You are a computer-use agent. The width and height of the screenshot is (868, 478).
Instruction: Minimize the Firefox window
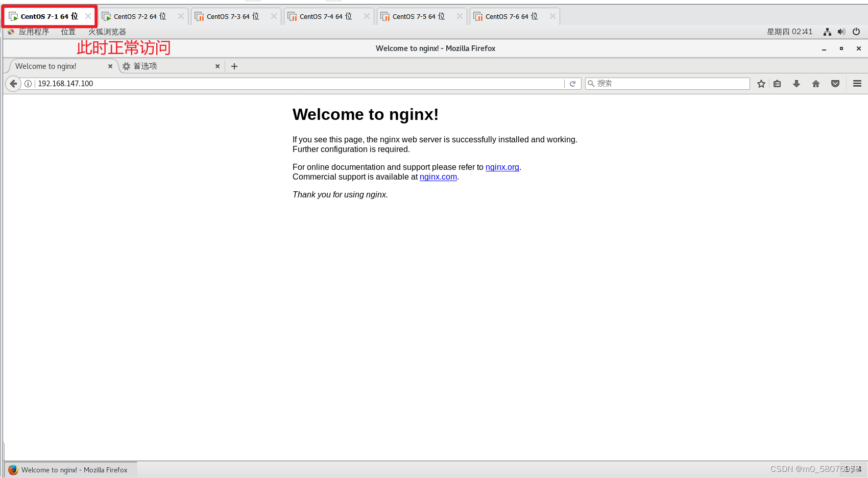[x=824, y=48]
